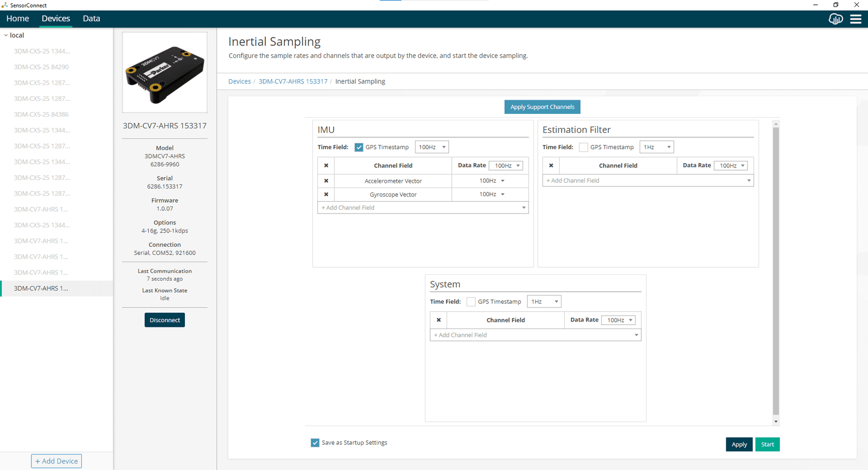The image size is (868, 470).
Task: Enable Estimation Filter GPS Timestamp checkbox
Action: click(584, 147)
